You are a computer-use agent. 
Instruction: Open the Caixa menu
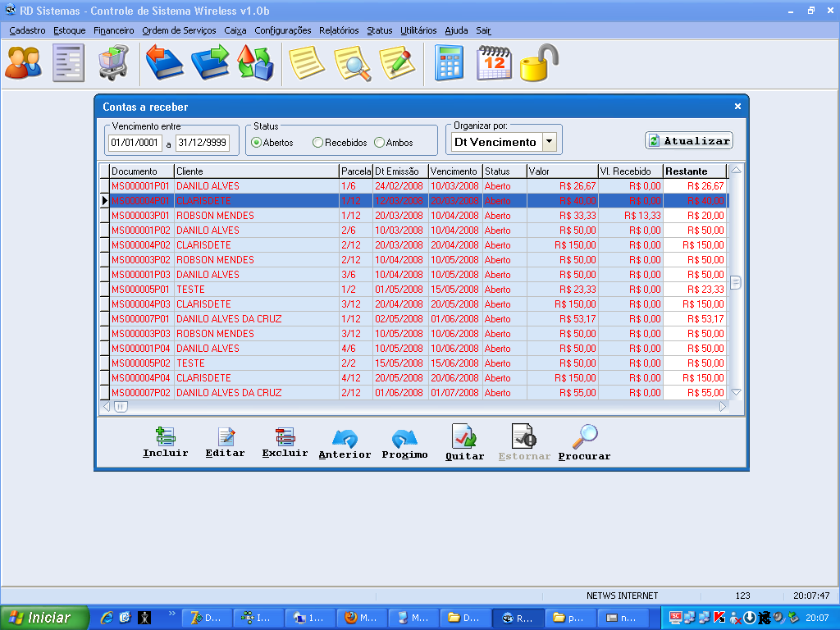[235, 30]
